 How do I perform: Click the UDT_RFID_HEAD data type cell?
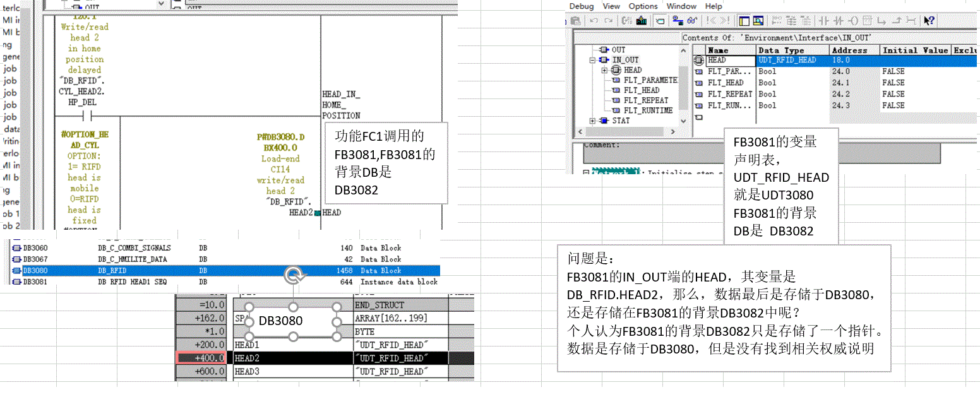(x=792, y=61)
